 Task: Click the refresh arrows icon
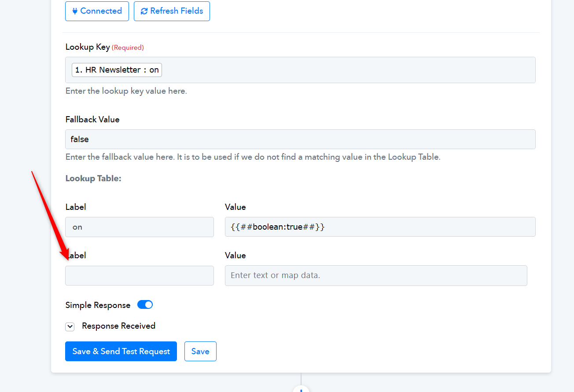(x=144, y=11)
